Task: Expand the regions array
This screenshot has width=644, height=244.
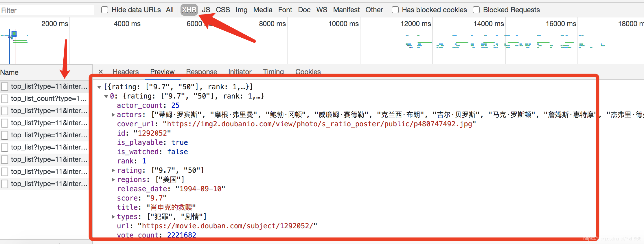Action: pyautogui.click(x=113, y=180)
